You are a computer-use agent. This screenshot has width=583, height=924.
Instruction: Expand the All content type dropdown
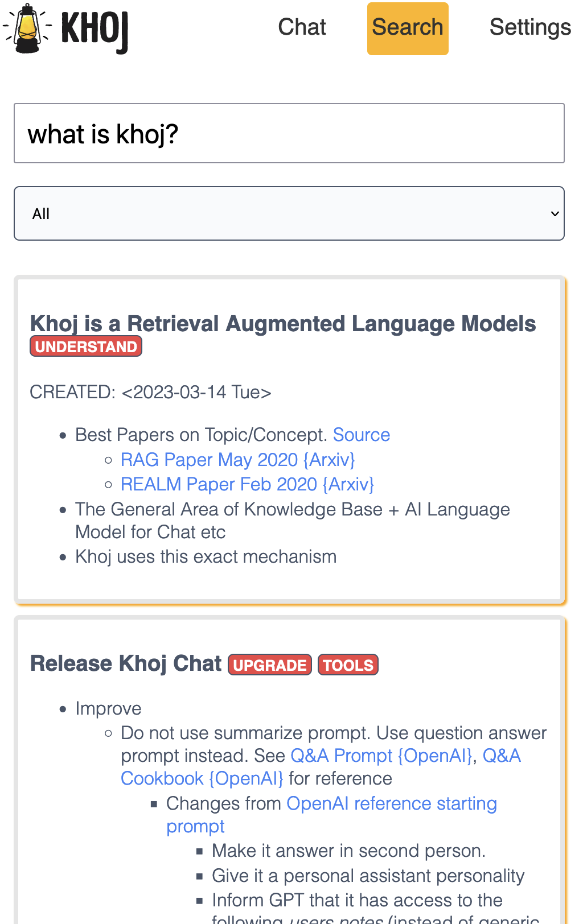pos(289,213)
